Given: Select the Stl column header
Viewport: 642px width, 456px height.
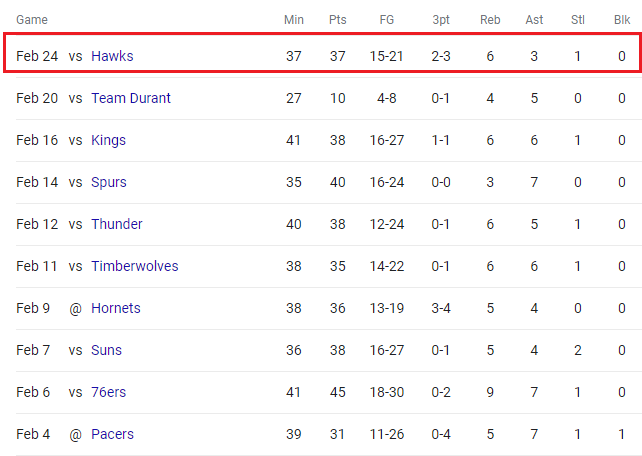Looking at the screenshot, I should (x=578, y=20).
